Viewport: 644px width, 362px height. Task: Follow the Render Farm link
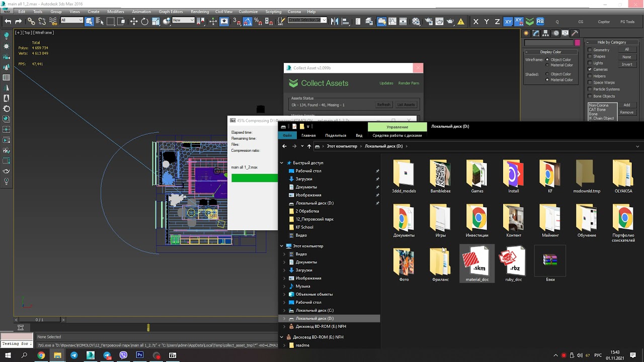click(x=409, y=83)
